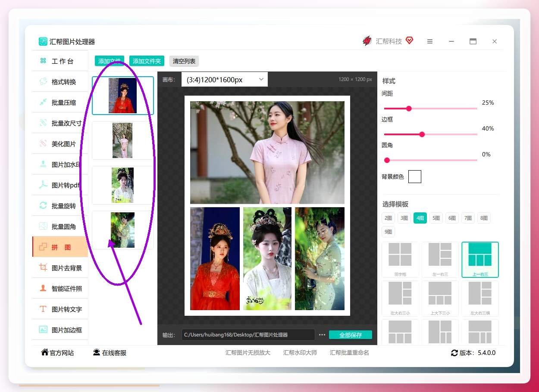Select the 批量压缩 compress icon
539x392 pixels.
click(x=43, y=102)
